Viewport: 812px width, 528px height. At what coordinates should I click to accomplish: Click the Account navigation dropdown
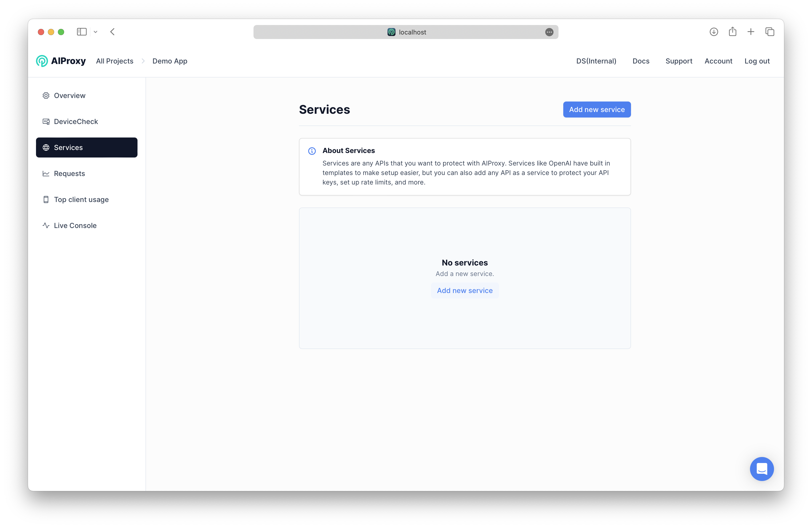click(718, 61)
